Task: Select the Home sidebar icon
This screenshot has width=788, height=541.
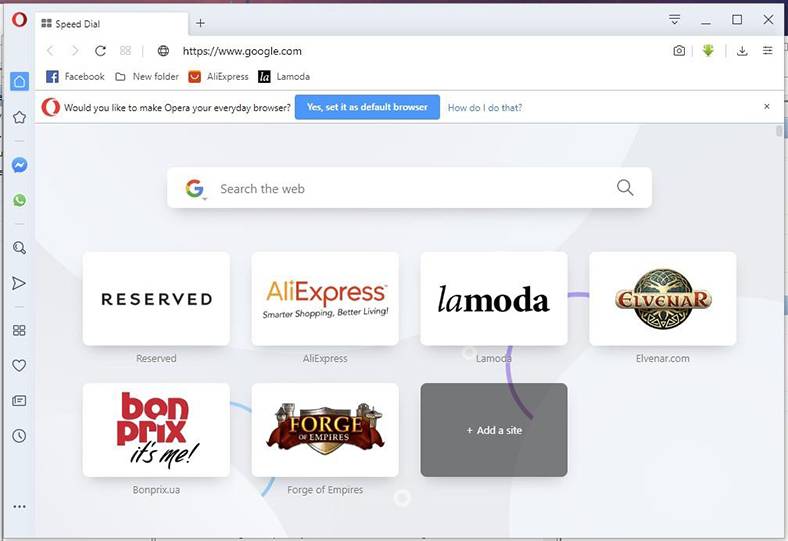Action: tap(20, 81)
